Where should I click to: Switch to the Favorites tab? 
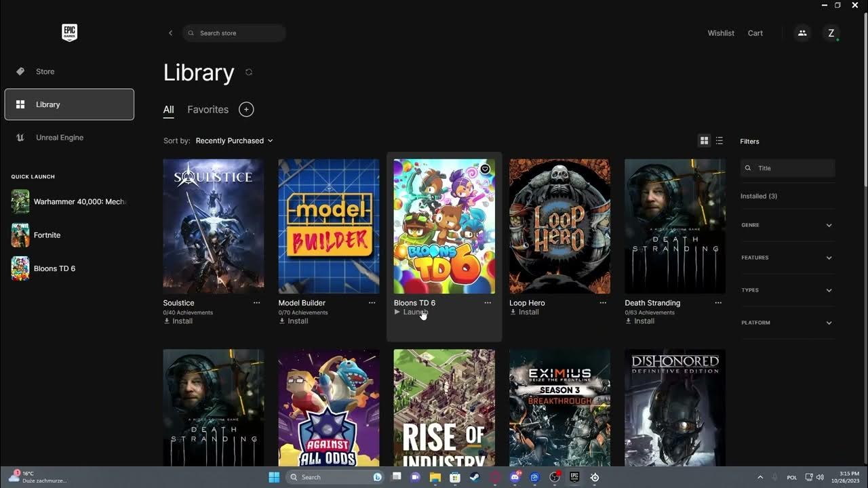208,109
